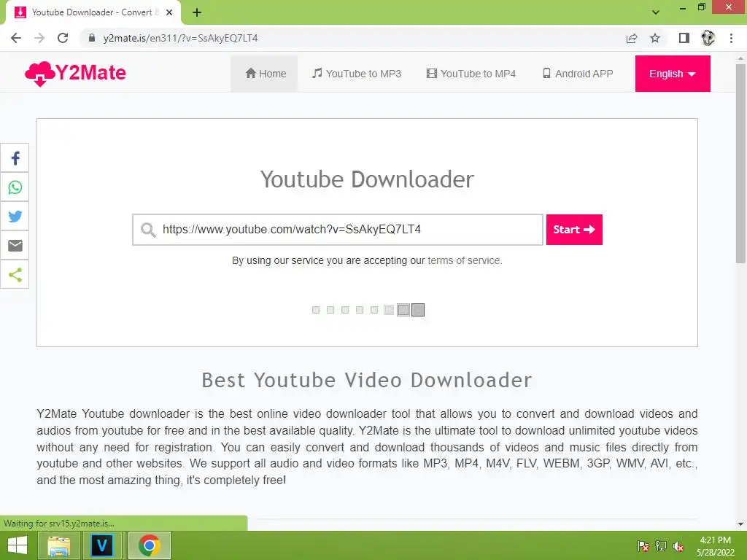Click the Y2Mate cloud logo
Screen dimensions: 747x560
coord(75,74)
